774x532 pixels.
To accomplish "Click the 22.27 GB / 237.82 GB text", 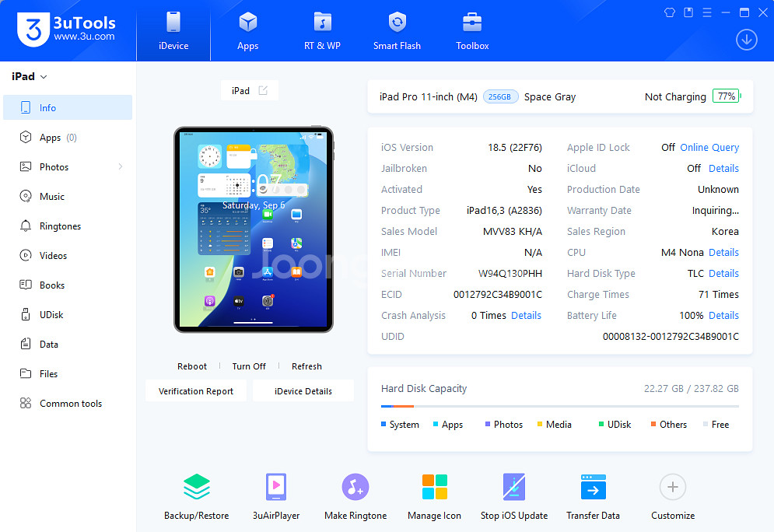I will click(691, 388).
